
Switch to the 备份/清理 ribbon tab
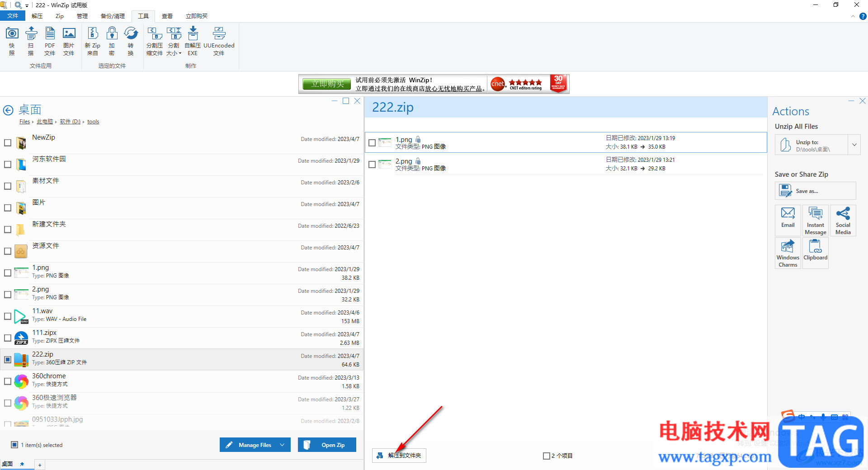tap(113, 16)
